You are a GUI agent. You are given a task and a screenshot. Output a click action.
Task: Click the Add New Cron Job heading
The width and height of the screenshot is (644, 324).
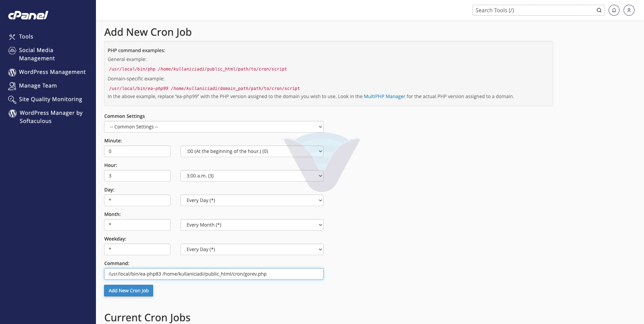(148, 32)
